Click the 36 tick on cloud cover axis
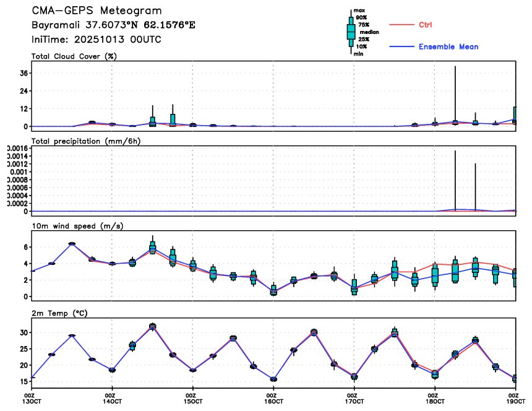The width and height of the screenshot is (532, 411). [24, 73]
